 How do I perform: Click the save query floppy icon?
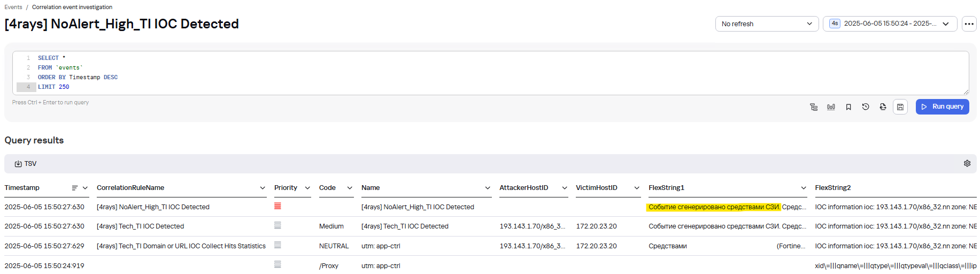900,107
